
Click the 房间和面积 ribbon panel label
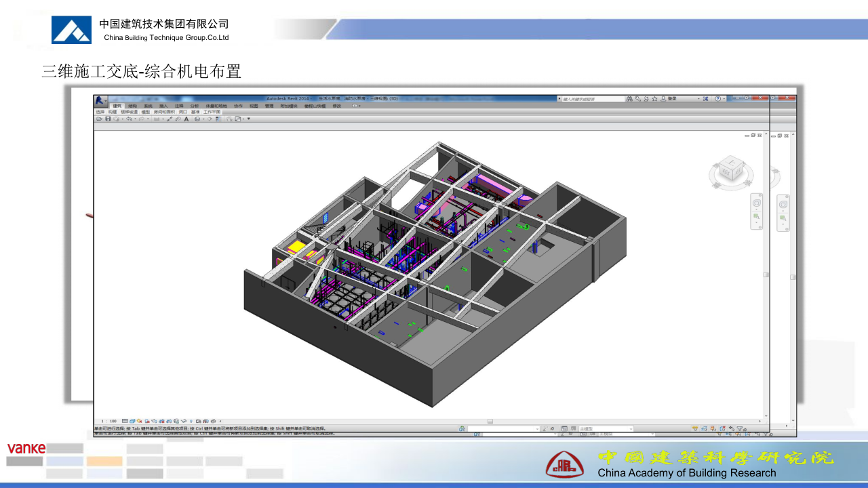point(164,112)
